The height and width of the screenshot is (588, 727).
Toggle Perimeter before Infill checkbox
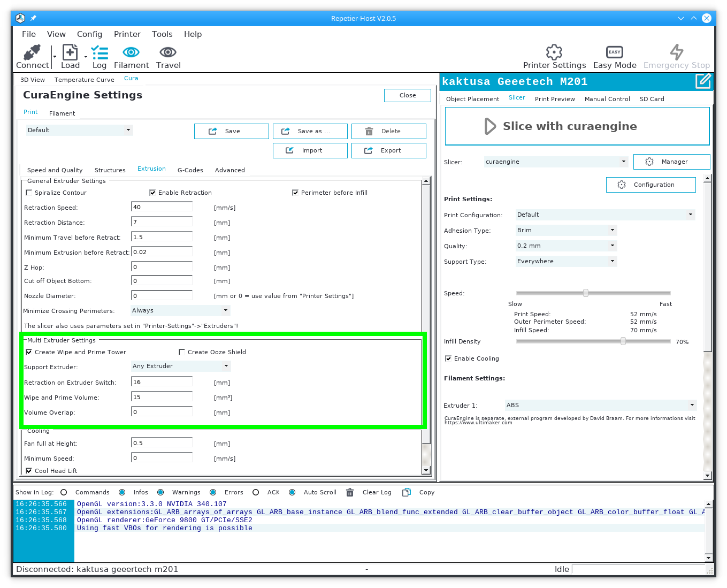coord(295,193)
